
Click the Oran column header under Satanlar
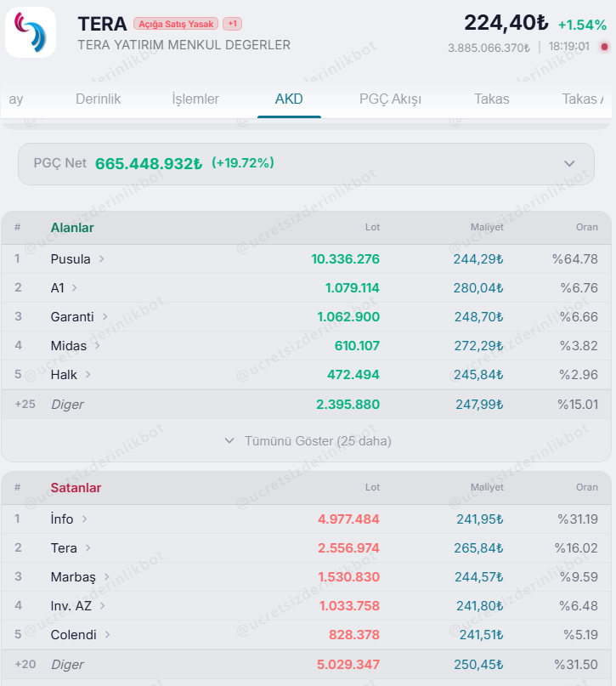[x=587, y=487]
